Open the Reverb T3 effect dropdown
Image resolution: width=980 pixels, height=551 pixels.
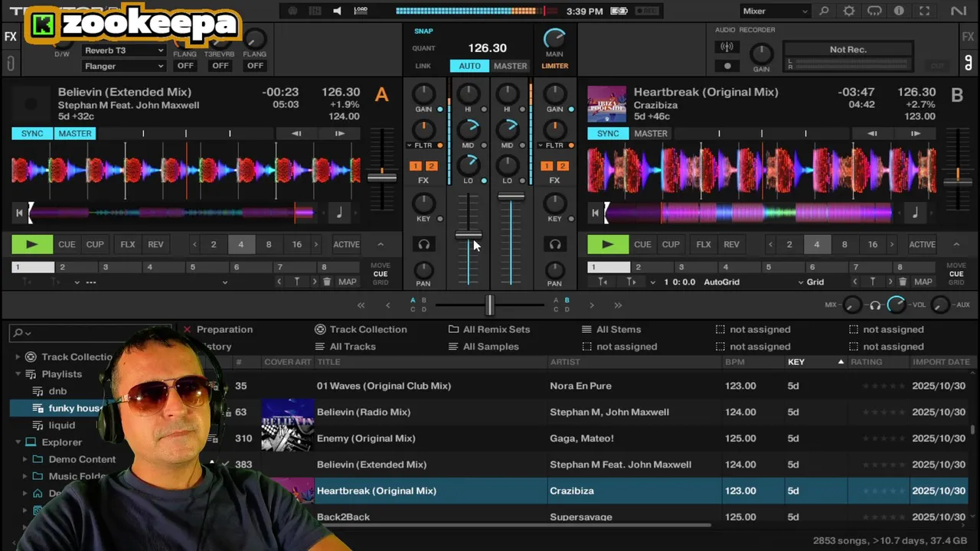point(123,51)
